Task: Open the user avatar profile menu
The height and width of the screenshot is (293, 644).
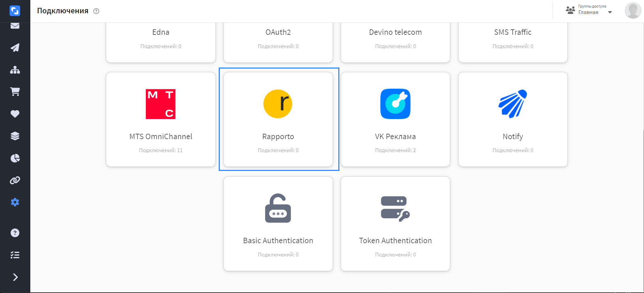Action: pos(633,11)
